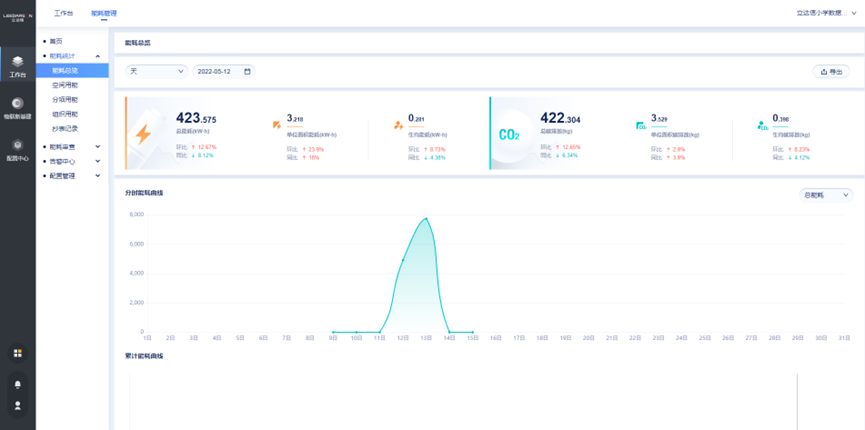The image size is (865, 430).
Task: Expand the 配置管理 menu group
Action: (97, 176)
